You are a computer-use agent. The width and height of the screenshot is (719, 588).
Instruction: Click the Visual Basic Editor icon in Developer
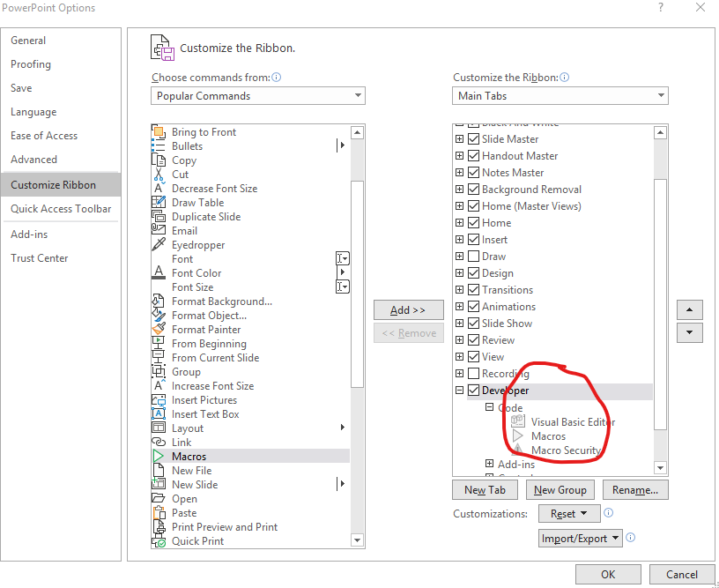pos(518,421)
